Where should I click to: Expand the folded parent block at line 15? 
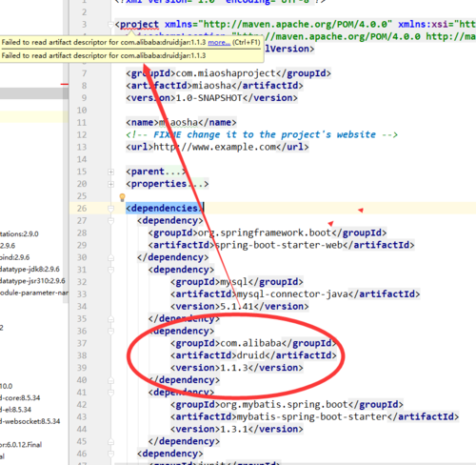tap(110, 172)
